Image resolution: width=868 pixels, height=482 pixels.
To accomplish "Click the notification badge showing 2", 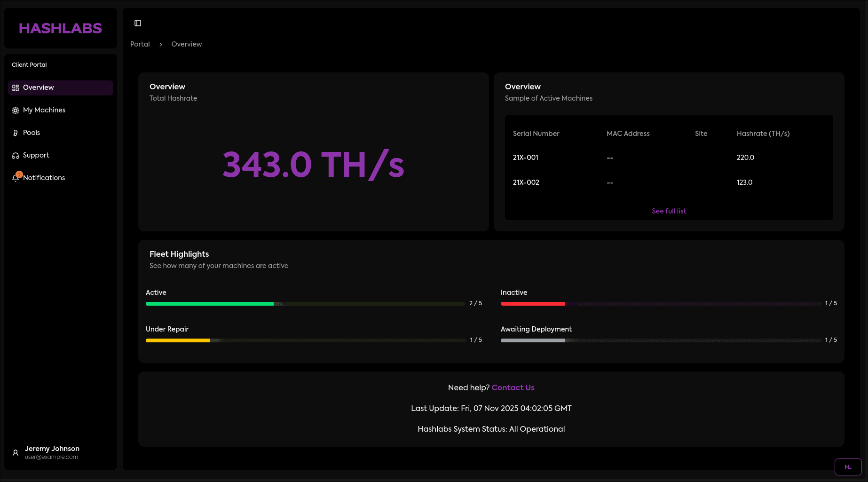I will click(19, 174).
